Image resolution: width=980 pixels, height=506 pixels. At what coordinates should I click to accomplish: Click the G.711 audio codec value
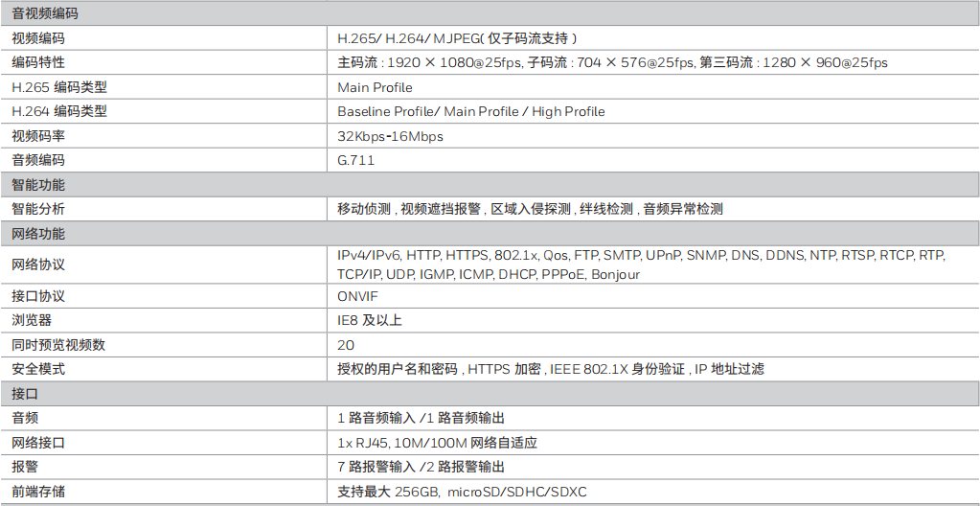click(x=355, y=160)
